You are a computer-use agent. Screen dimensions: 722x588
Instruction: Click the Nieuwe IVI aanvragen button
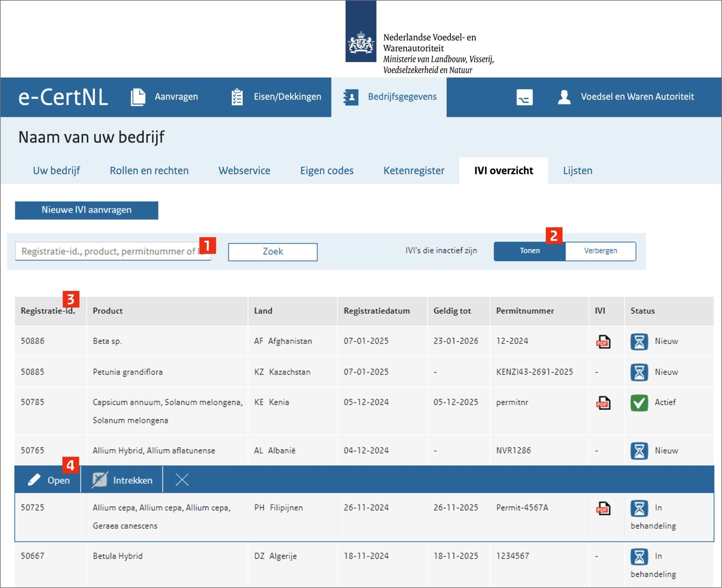point(87,210)
